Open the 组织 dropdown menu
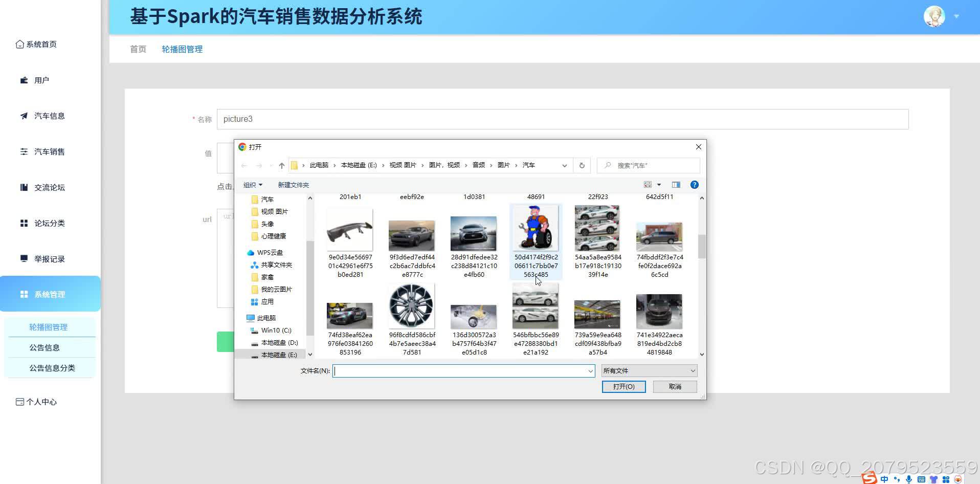The image size is (980, 484). [x=253, y=185]
